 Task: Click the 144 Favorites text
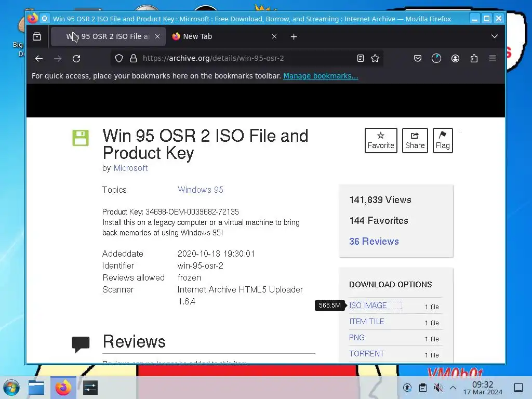coord(379,220)
